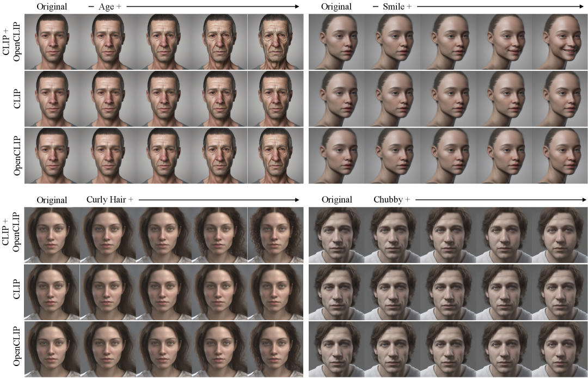Select the original man face in the Chubby OpenCLIP-only row
Screen dimensions: 588x378
(x=336, y=349)
